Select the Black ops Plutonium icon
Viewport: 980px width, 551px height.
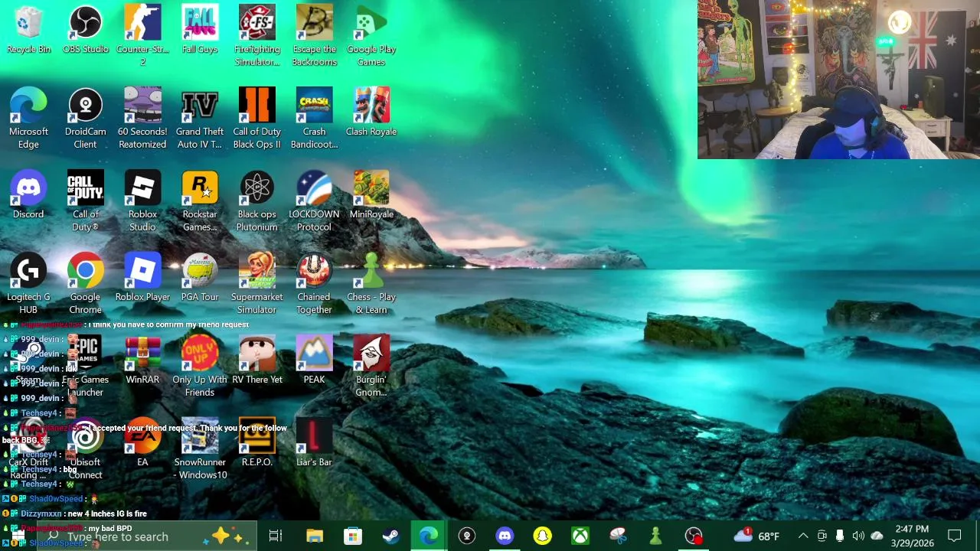click(x=256, y=201)
